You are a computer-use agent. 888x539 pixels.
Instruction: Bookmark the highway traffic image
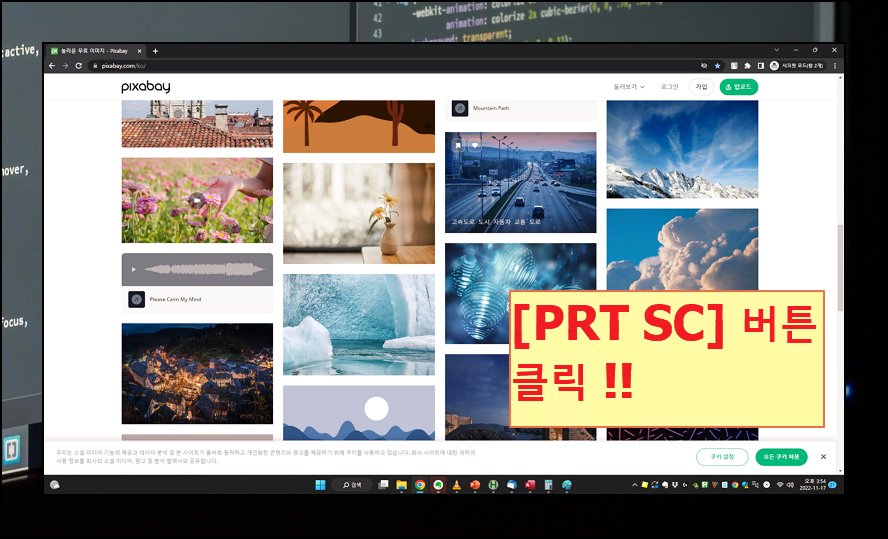[x=458, y=146]
